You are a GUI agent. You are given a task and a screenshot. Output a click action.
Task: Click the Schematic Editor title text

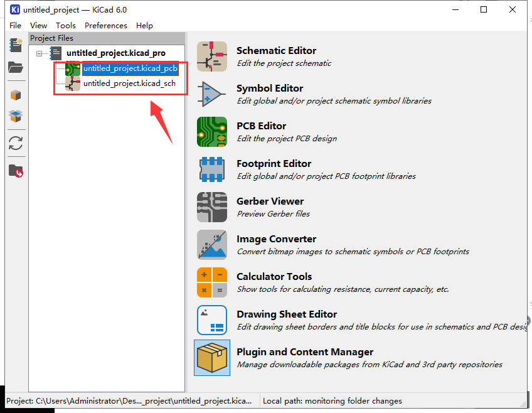click(x=276, y=51)
